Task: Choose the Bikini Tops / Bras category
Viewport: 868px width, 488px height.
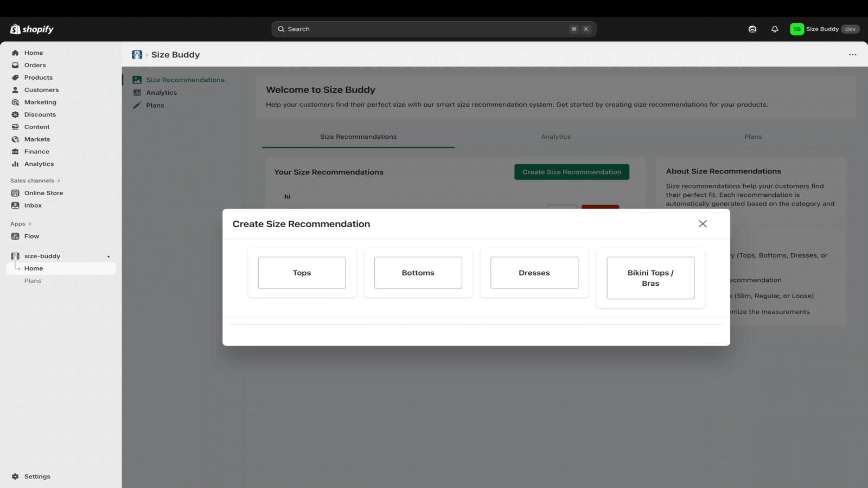Action: [650, 278]
